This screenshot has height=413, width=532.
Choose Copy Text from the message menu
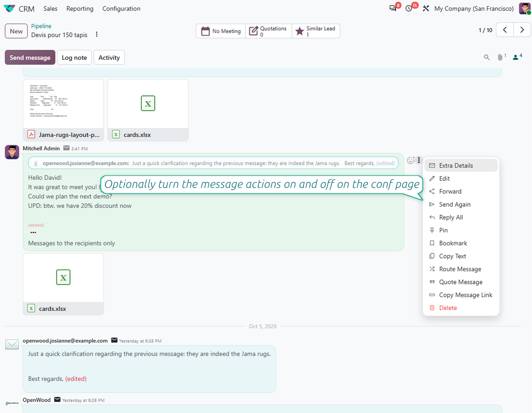[461, 256]
